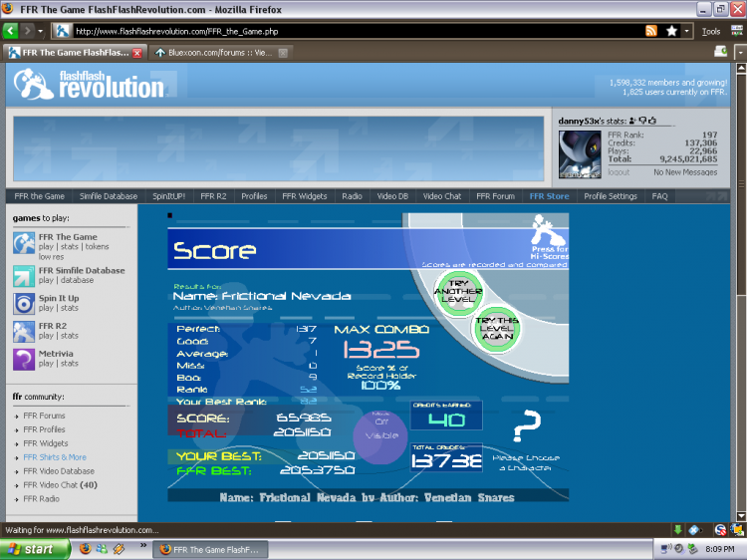This screenshot has width=747, height=560.
Task: Click the flashflash revolution logo
Action: point(91,84)
